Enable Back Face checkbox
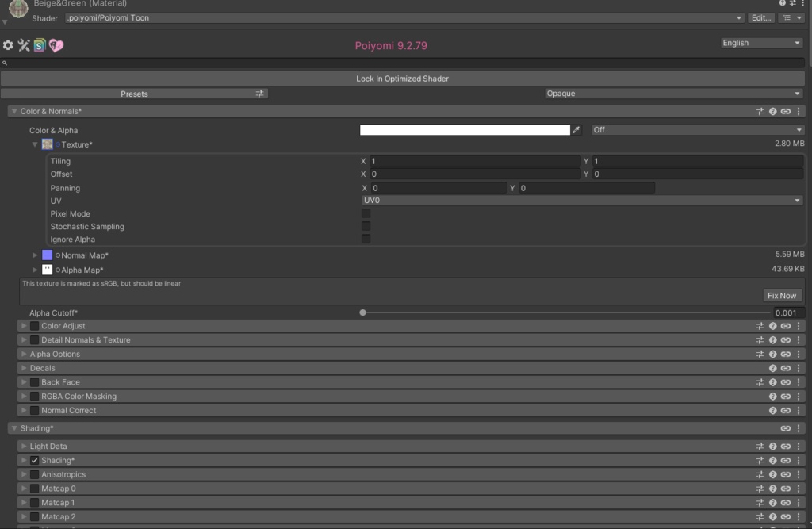 34,381
